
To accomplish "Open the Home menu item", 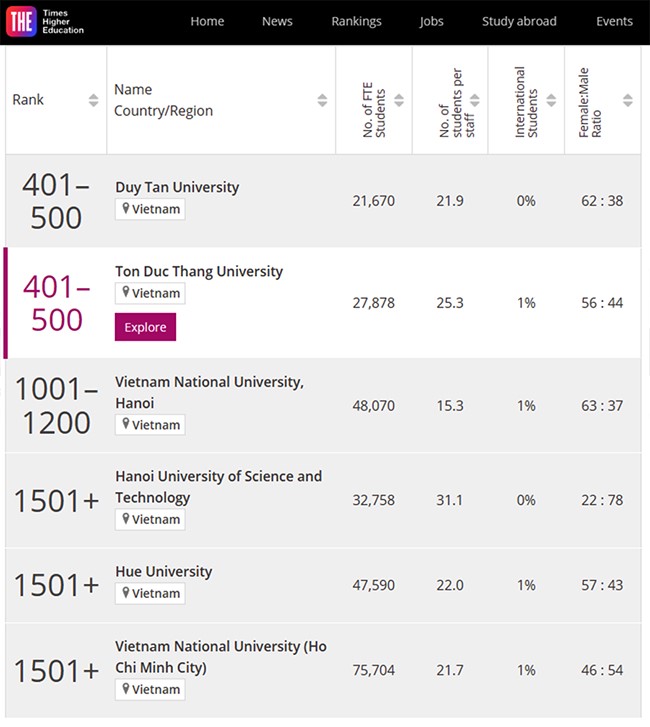I will pos(207,21).
